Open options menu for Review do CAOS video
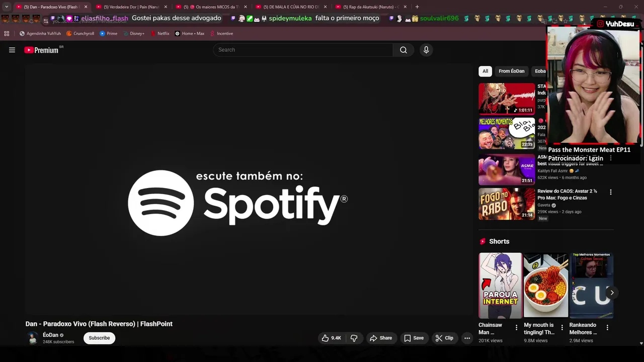Viewport: 644px width, 362px height. pyautogui.click(x=611, y=192)
